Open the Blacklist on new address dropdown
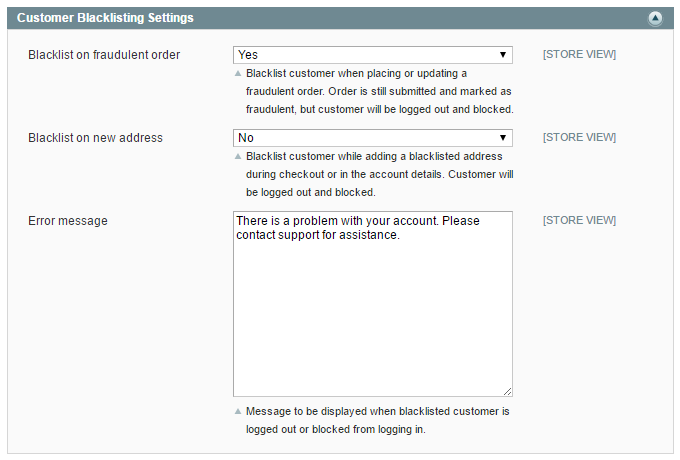 click(x=373, y=138)
